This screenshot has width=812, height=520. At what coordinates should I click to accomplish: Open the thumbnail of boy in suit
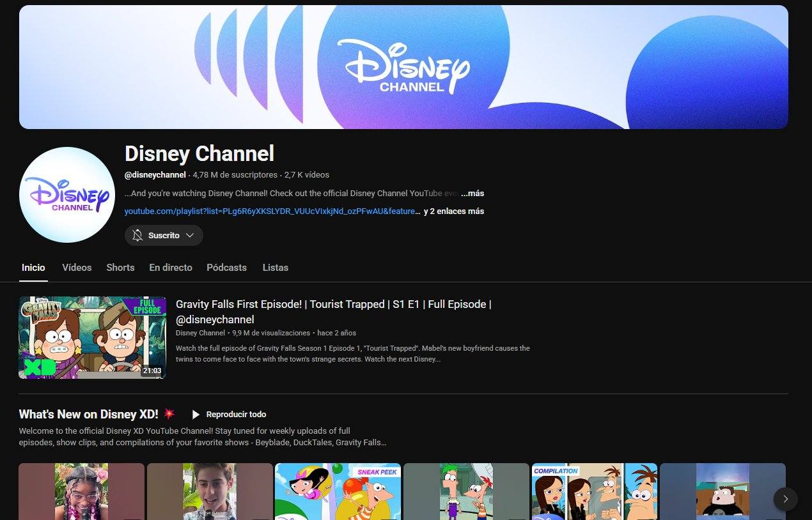210,491
